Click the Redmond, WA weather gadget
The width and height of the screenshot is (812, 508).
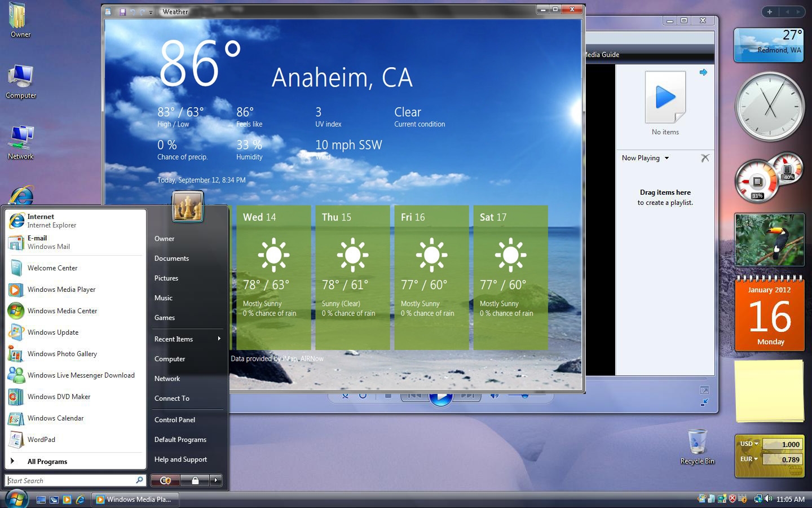click(x=769, y=45)
